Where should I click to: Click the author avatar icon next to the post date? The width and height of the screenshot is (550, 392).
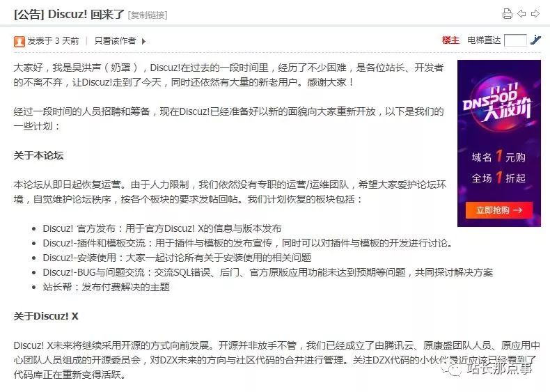(19, 41)
